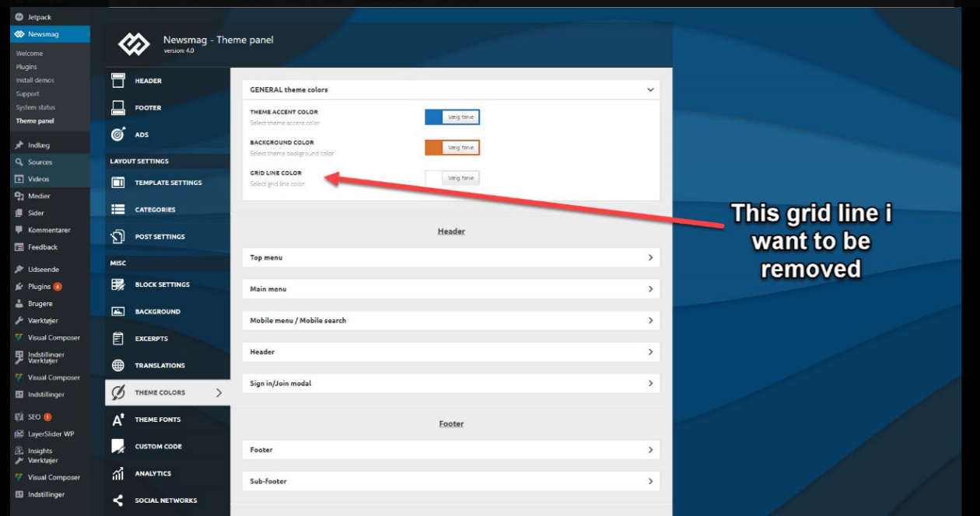Select the Analytics chart icon
Screen dimensions: 980x516
(118, 473)
